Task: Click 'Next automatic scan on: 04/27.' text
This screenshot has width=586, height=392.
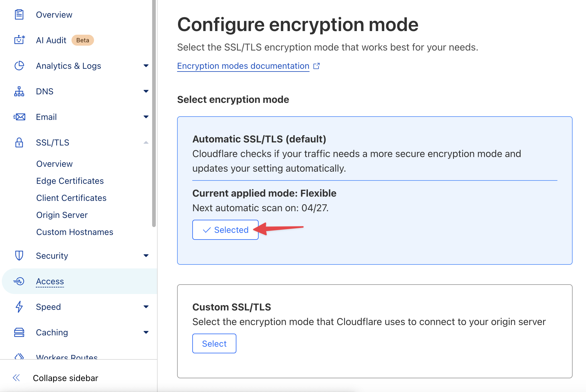Action: coord(261,208)
